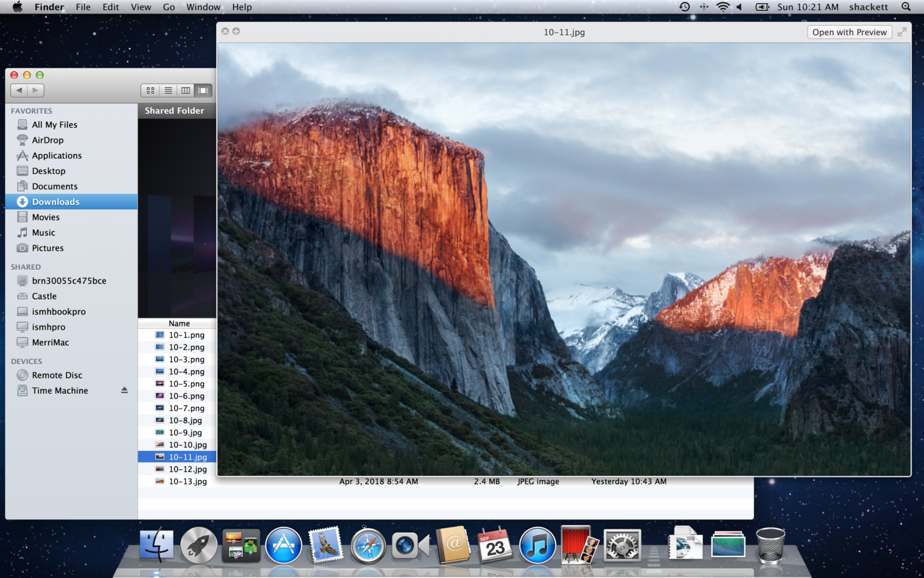The image size is (924, 578).
Task: Click the Open with Preview button
Action: click(849, 32)
